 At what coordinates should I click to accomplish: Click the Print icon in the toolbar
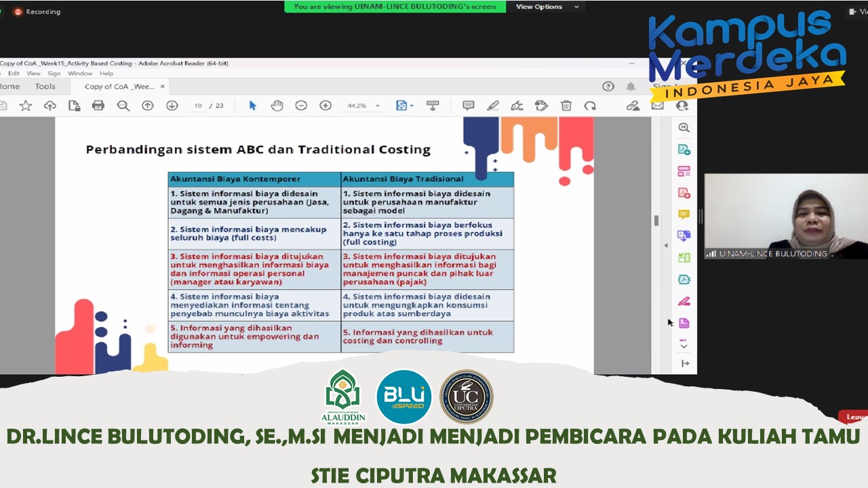pyautogui.click(x=100, y=106)
